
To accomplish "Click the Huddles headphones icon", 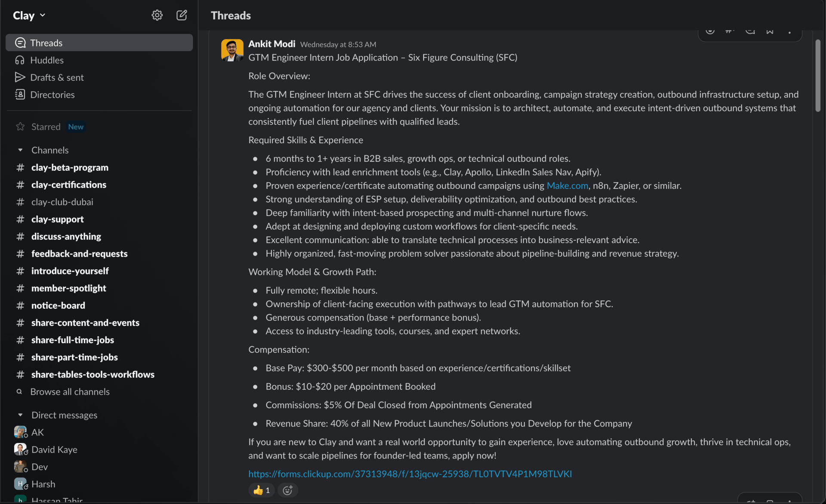I will click(20, 60).
